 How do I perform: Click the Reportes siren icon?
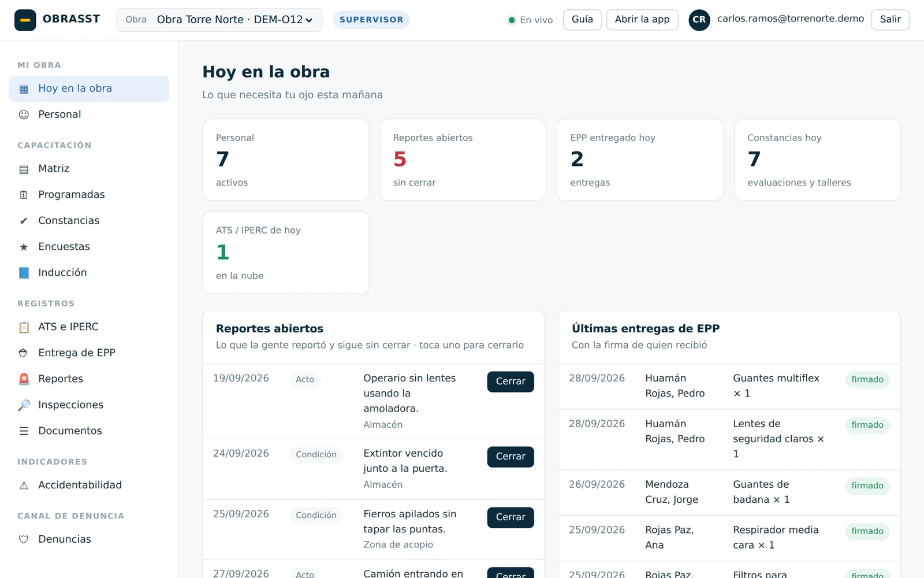tap(24, 379)
